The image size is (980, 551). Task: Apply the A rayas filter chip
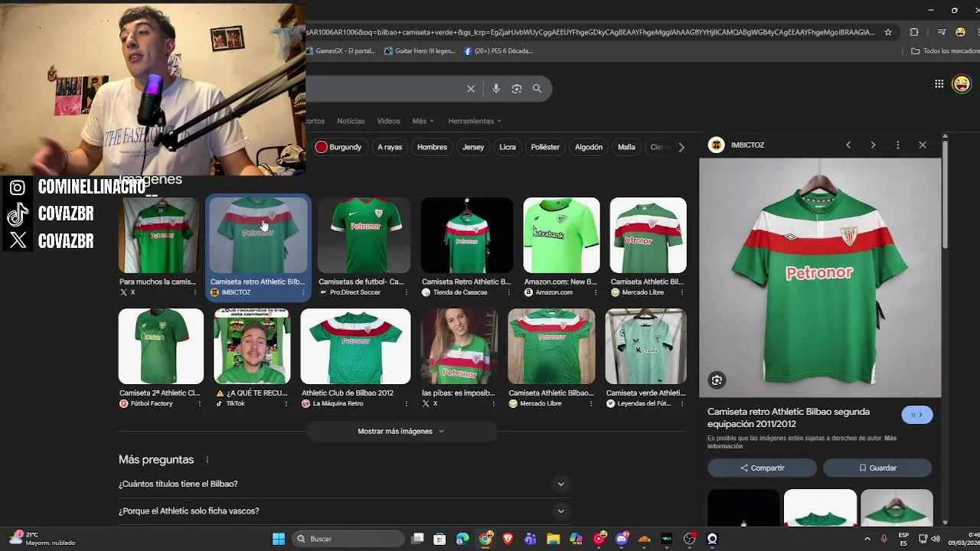[390, 147]
